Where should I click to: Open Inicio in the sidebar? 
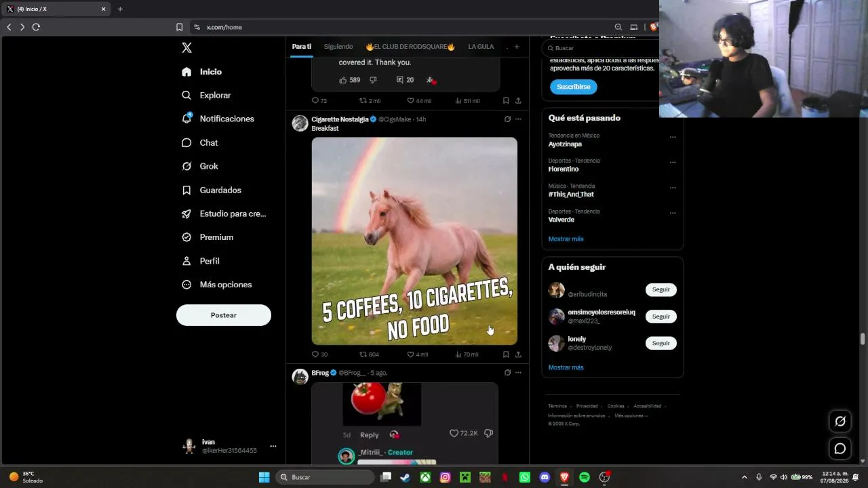coord(202,72)
